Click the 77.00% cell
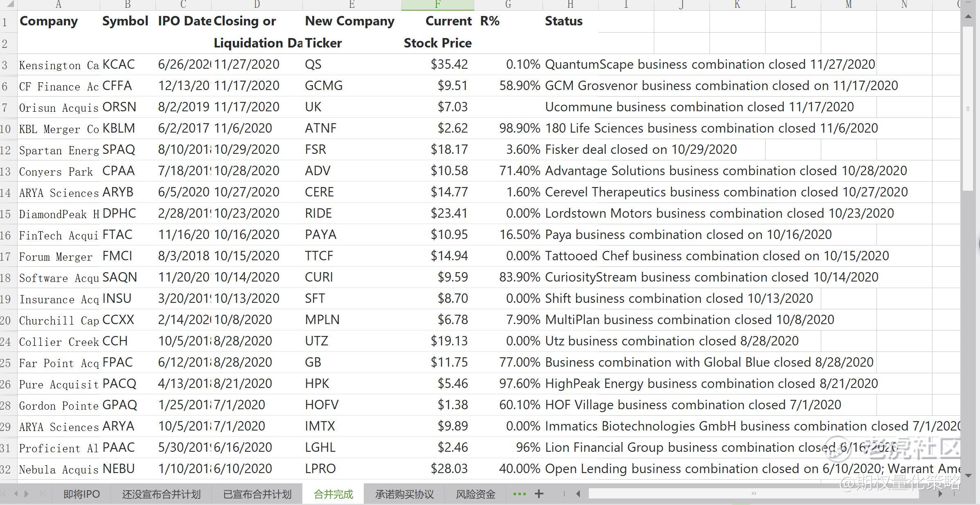 point(508,362)
